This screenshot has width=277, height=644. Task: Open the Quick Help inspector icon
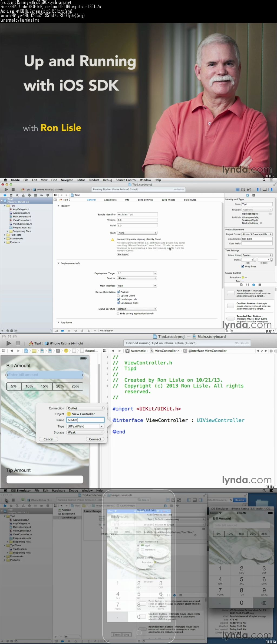pos(253,195)
